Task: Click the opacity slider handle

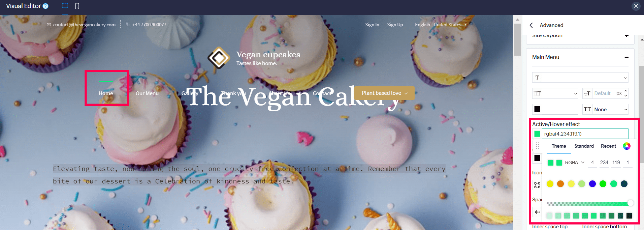Action: point(630,203)
